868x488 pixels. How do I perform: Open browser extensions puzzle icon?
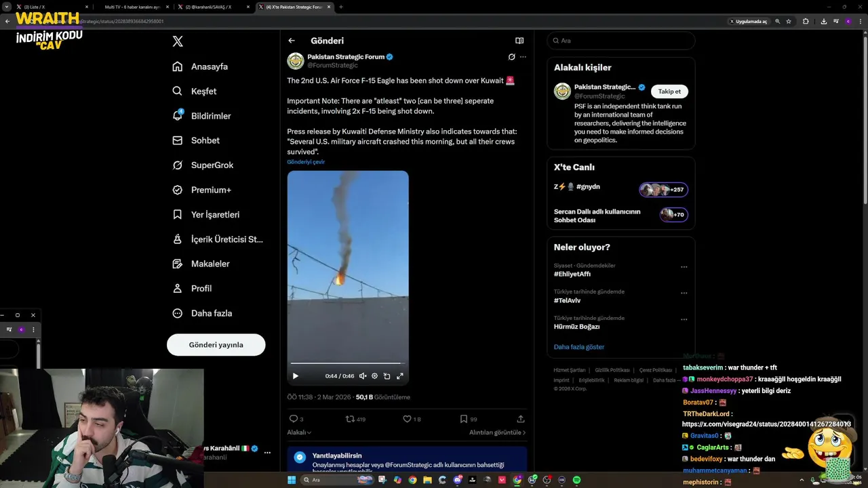(806, 22)
